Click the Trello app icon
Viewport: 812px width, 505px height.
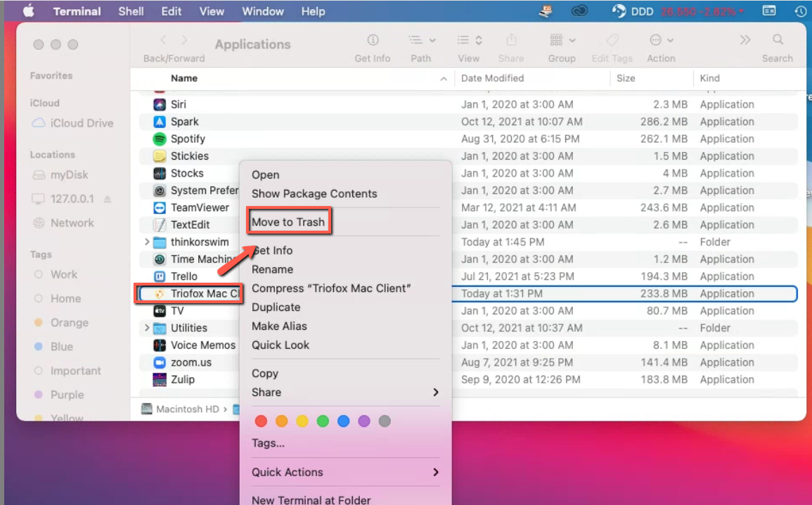pos(160,276)
